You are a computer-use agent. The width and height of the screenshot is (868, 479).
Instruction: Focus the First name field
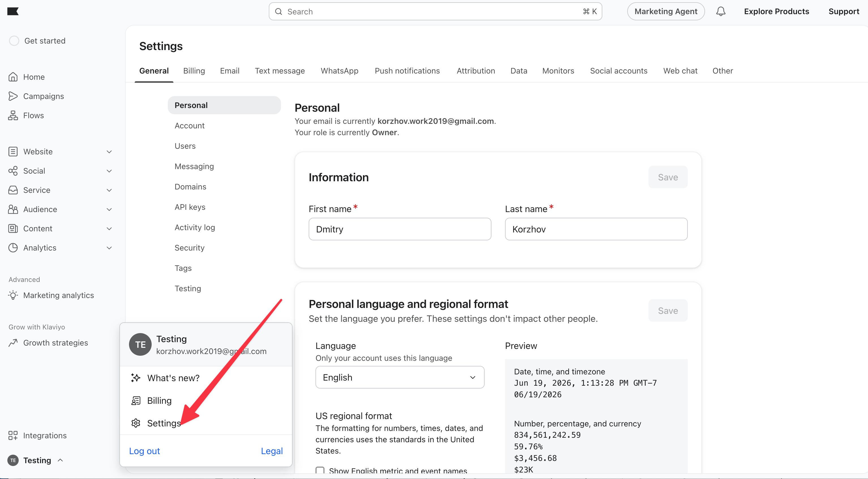(x=400, y=229)
